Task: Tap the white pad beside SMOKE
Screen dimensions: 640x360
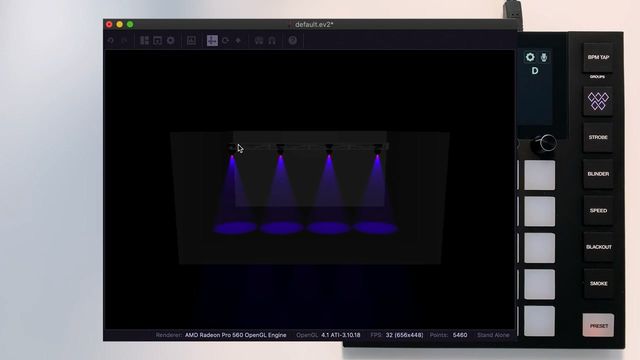Action: (x=540, y=284)
